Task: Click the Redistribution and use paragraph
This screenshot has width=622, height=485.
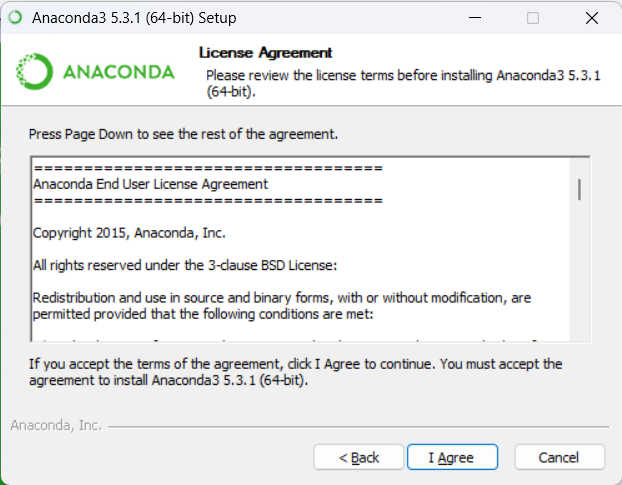Action: 282,306
